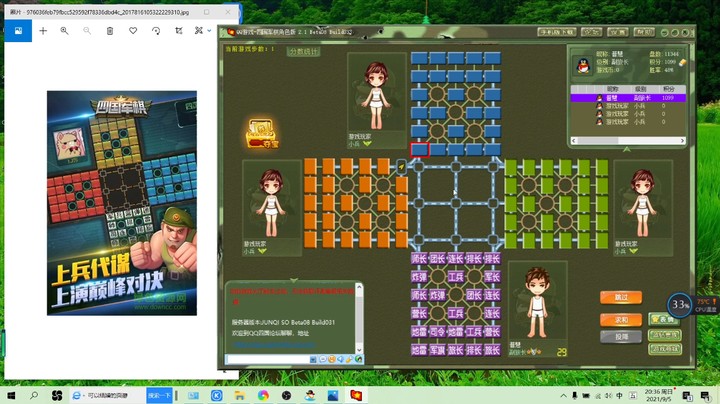Open the QQ penguin app on taskbar
Viewport: 720px width, 404px height.
(310, 395)
